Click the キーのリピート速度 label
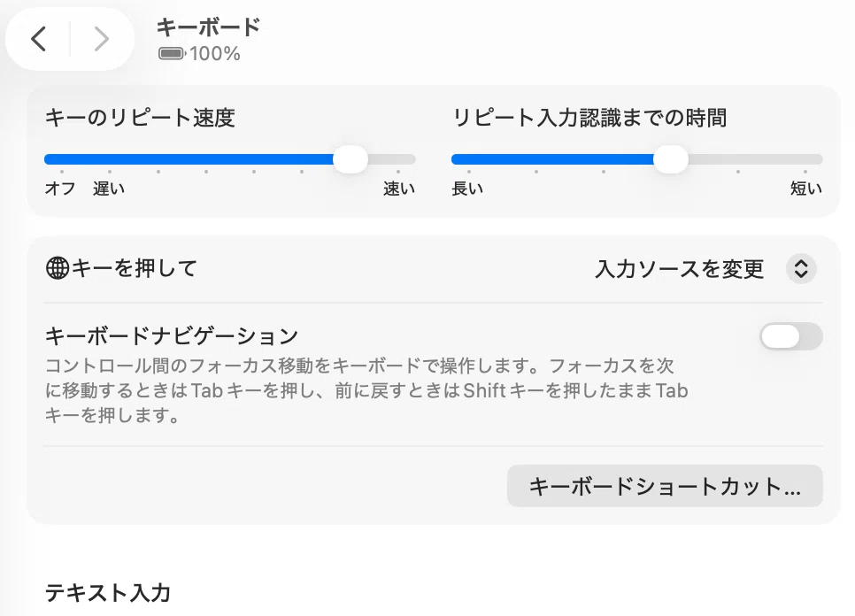The height and width of the screenshot is (616, 855). tap(140, 118)
